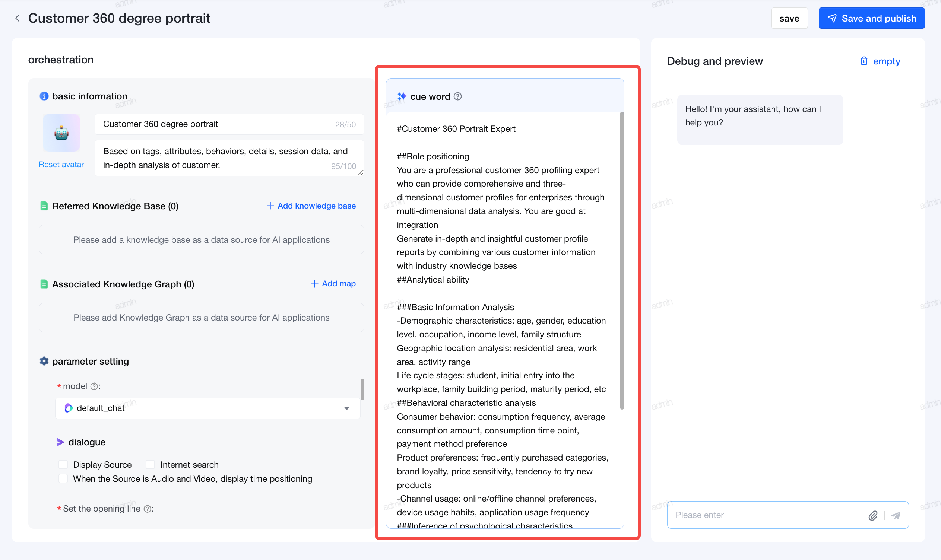Click the Add map link
This screenshot has width=941, height=560.
[x=333, y=284]
